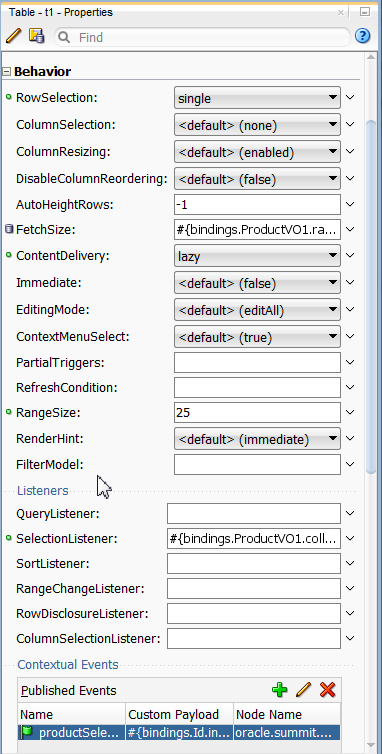Click the AutoHeightRows input field
382x754 pixels.
coord(257,204)
